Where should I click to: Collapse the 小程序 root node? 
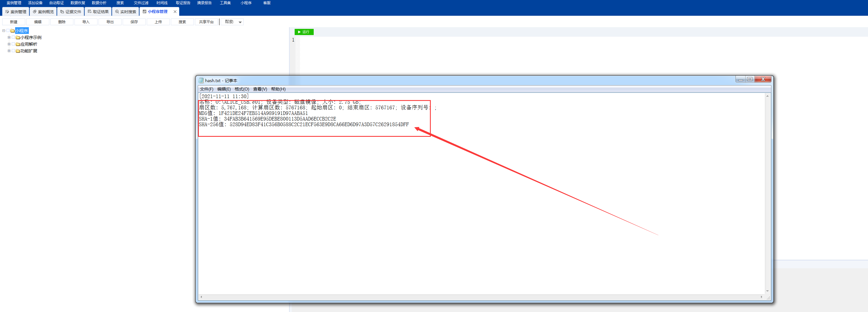(4, 31)
